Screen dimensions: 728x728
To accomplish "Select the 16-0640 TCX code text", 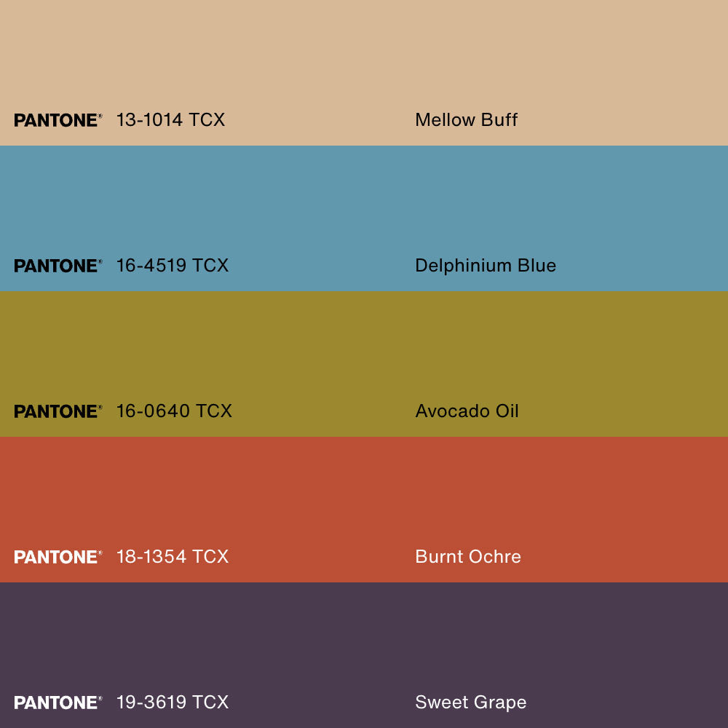I will (x=174, y=411).
